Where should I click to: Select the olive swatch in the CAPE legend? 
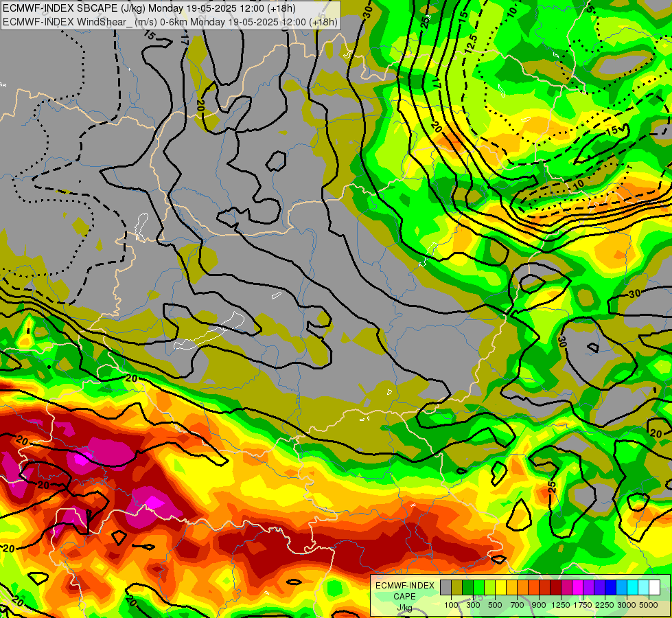(457, 587)
